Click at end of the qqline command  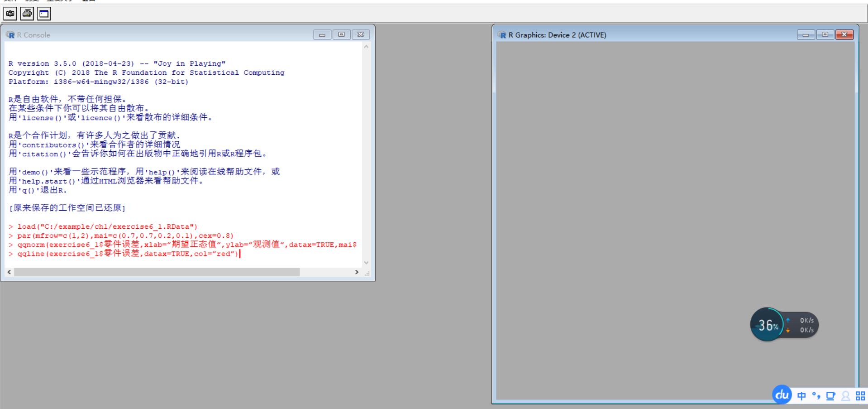[x=239, y=254]
